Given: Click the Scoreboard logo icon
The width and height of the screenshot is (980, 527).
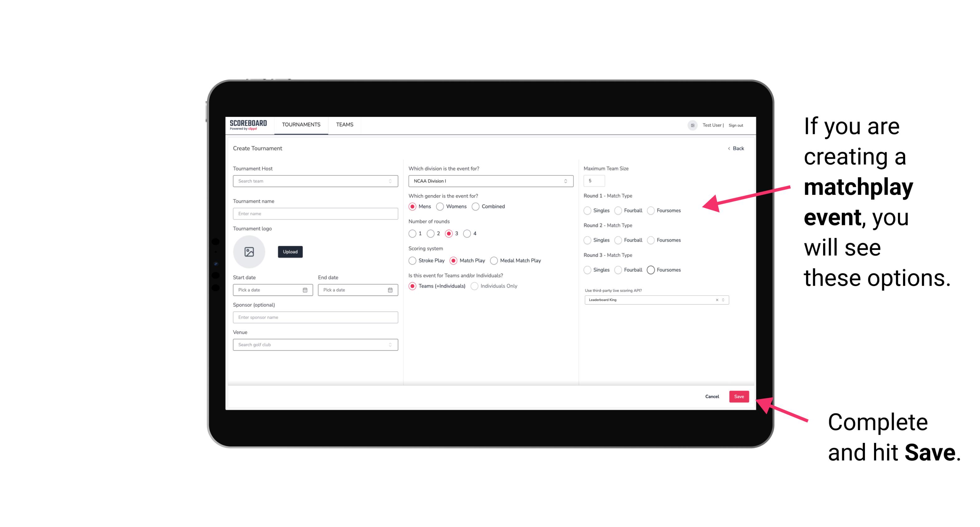Looking at the screenshot, I should [249, 125].
